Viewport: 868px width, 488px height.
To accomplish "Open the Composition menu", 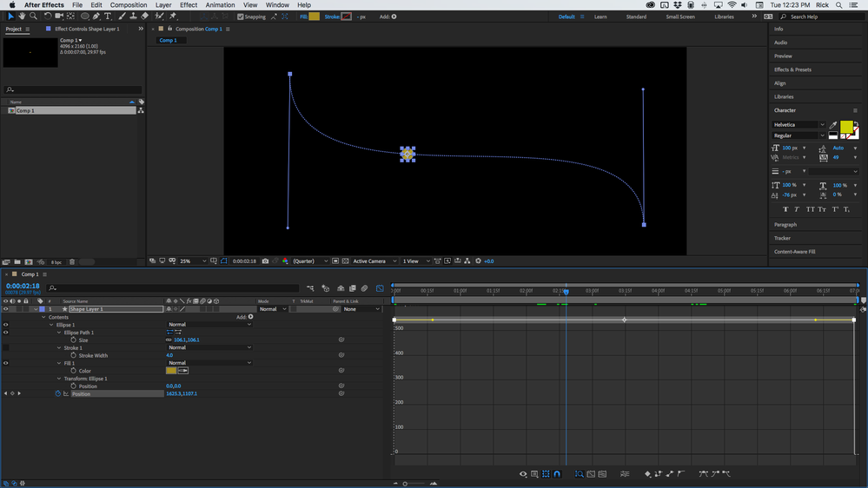I will [129, 5].
